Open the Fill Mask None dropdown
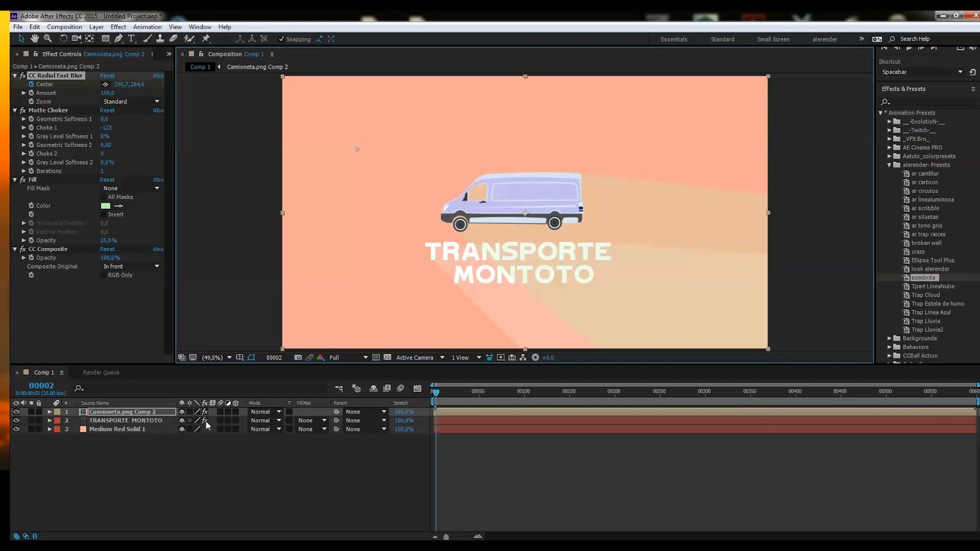The height and width of the screenshot is (551, 980). point(130,189)
